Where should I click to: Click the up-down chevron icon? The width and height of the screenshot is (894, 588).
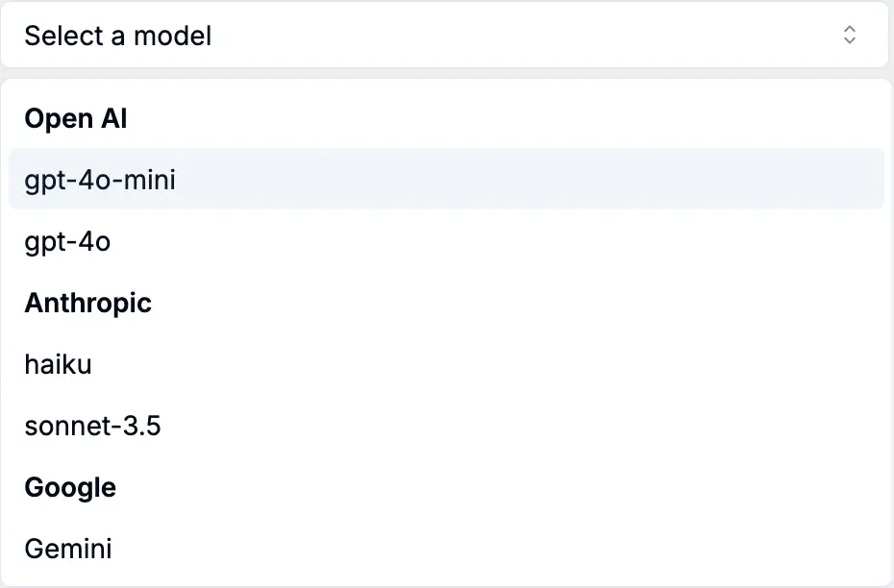coord(849,36)
